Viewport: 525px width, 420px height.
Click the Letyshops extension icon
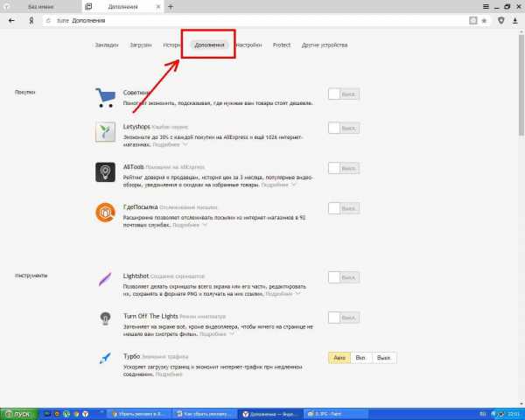(x=105, y=131)
